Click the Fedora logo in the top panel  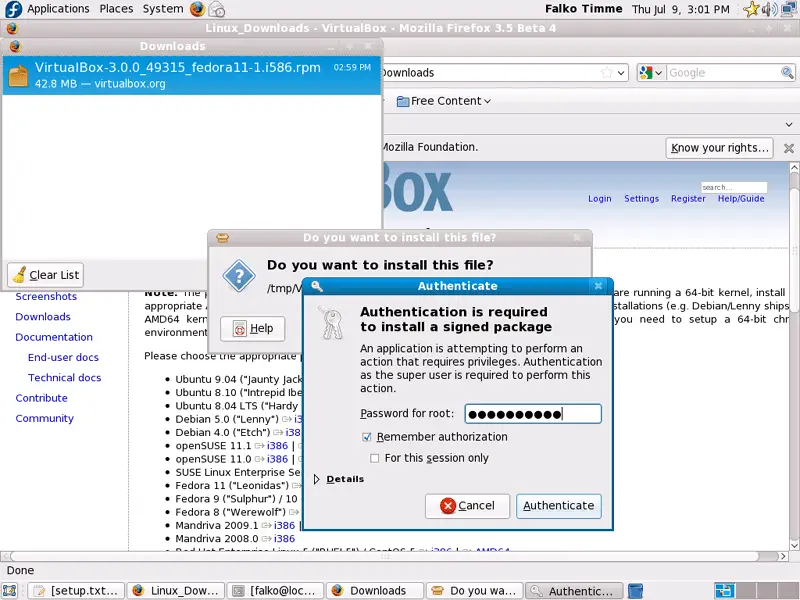(x=13, y=9)
